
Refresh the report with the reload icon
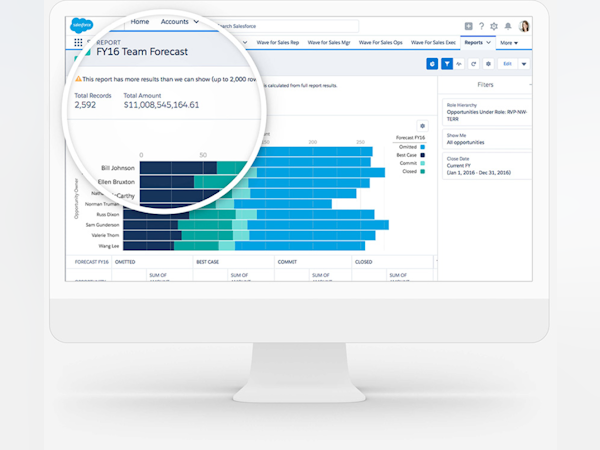point(473,64)
